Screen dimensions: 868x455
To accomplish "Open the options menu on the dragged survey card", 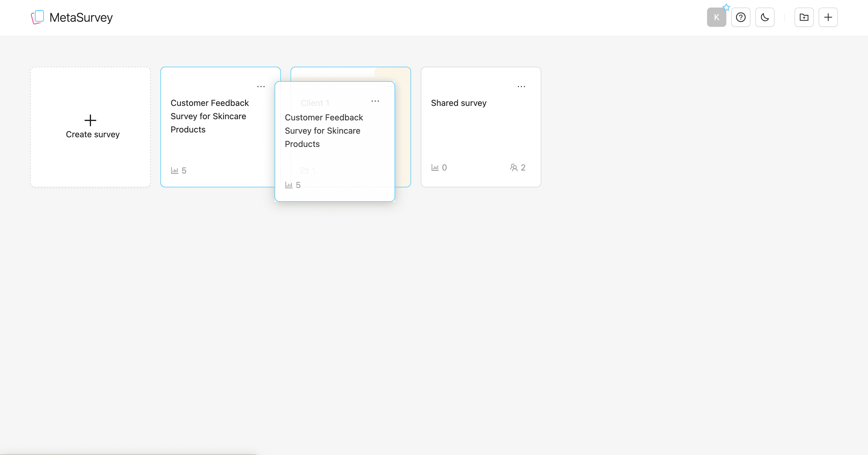I will click(375, 101).
